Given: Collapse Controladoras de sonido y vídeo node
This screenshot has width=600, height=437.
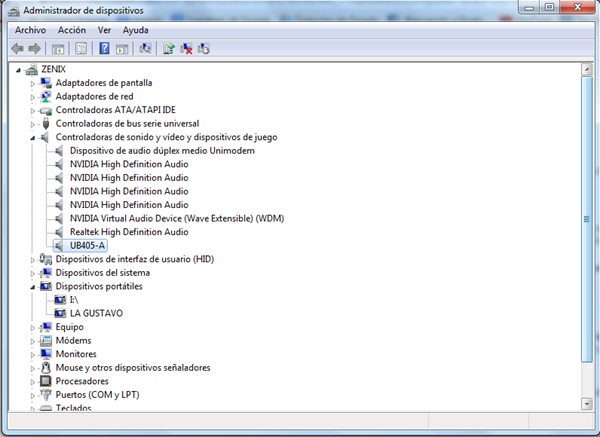Looking at the screenshot, I should point(33,138).
